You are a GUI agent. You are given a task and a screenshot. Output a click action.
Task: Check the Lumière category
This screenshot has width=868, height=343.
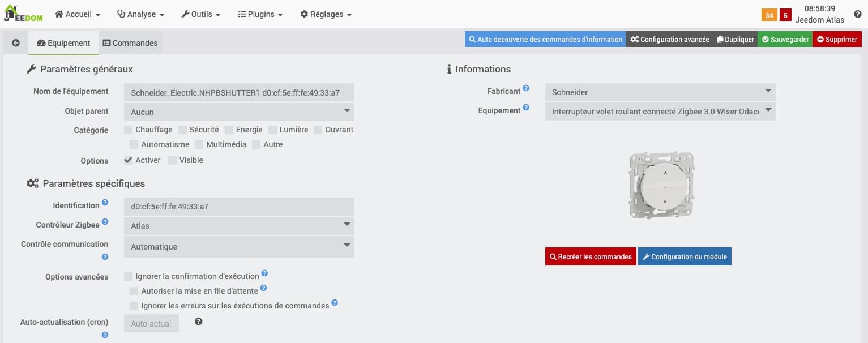click(x=272, y=130)
